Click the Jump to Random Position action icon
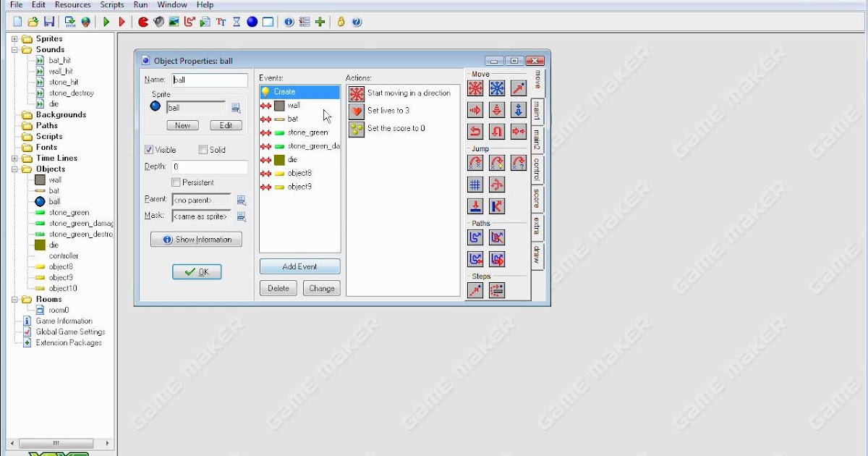This screenshot has height=456, width=868. 517,163
